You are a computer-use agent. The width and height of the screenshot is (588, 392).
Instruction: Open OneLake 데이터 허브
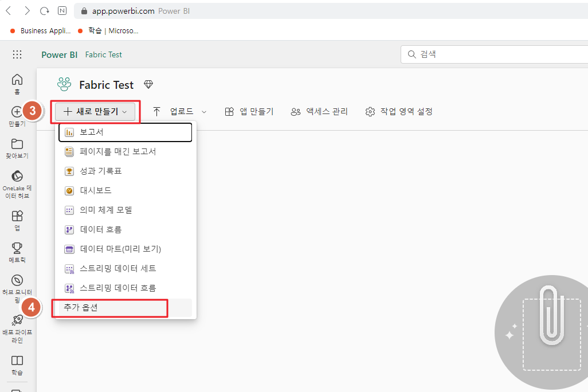pos(17,184)
